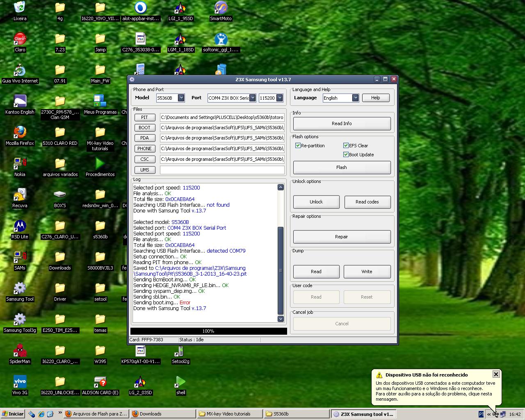Click the Unlock button
Viewport: 525px width, 420px height.
click(316, 202)
